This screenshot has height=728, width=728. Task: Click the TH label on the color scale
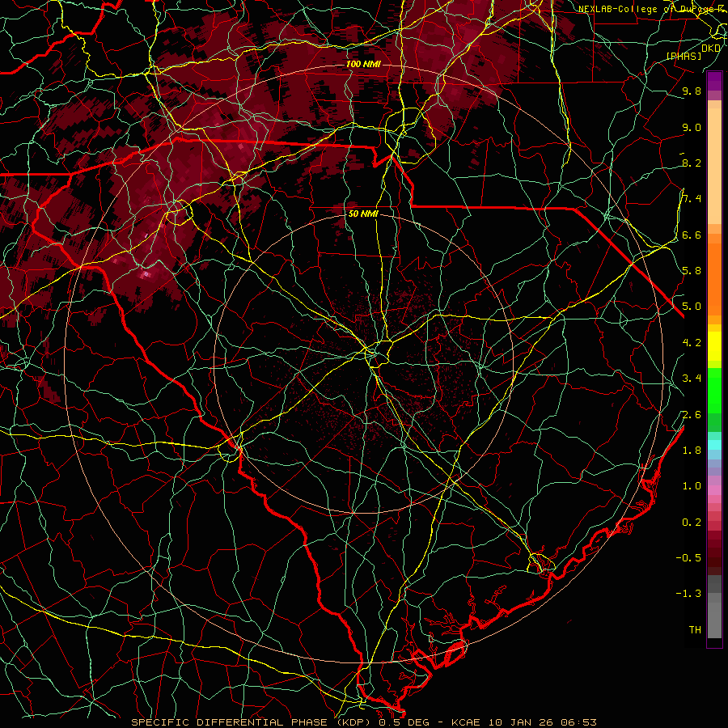click(x=695, y=630)
